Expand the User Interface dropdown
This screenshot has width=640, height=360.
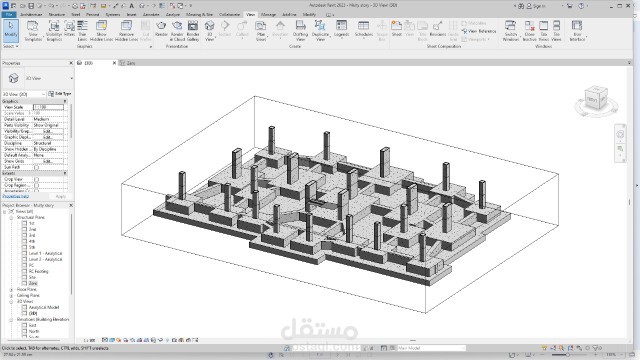point(577,31)
